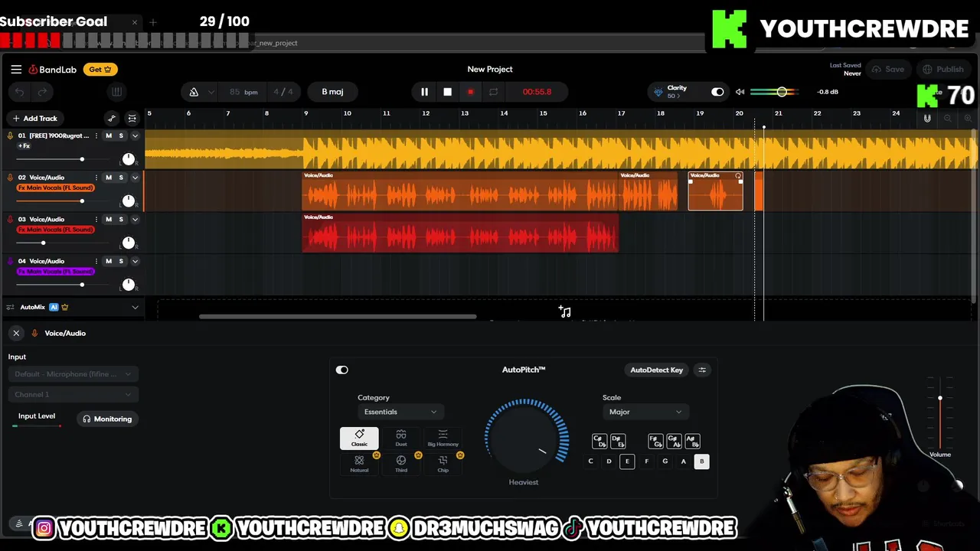Click the AutoMix sliders icon
The image size is (980, 551).
pos(10,308)
